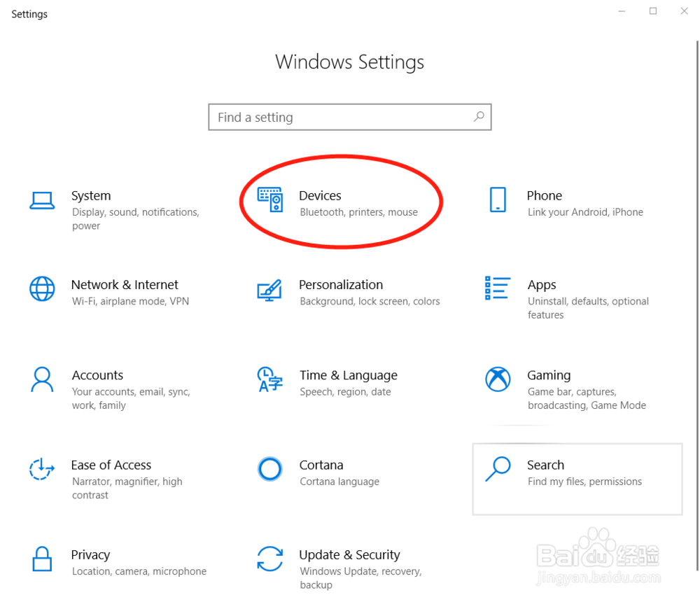
Task: Click the Devices keyboard and speaker icon
Action: (x=270, y=199)
